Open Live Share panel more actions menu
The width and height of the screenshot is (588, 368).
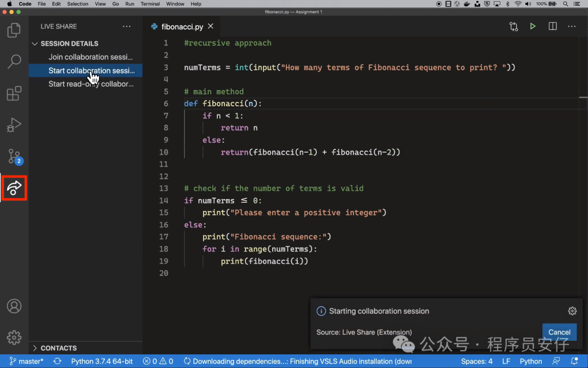(x=127, y=26)
